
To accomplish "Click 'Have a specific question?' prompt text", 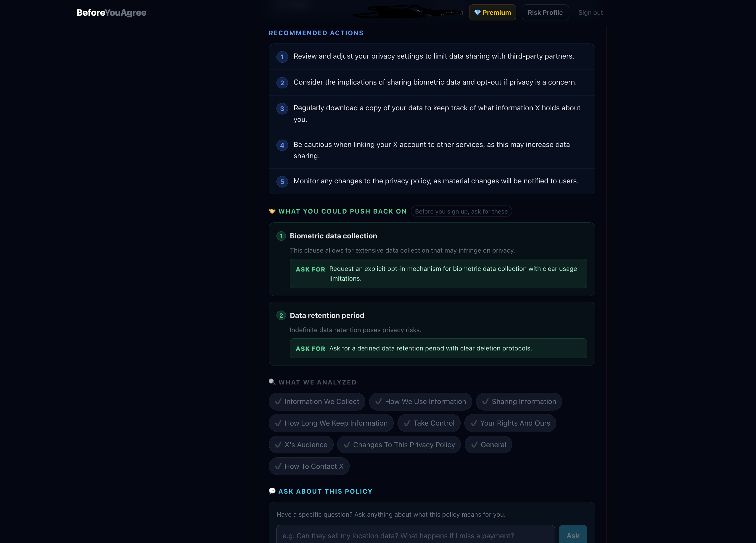I will [391, 514].
